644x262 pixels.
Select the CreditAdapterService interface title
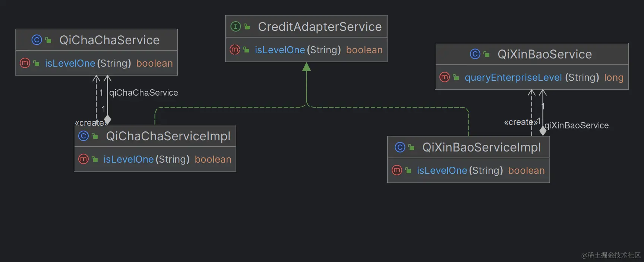(319, 27)
